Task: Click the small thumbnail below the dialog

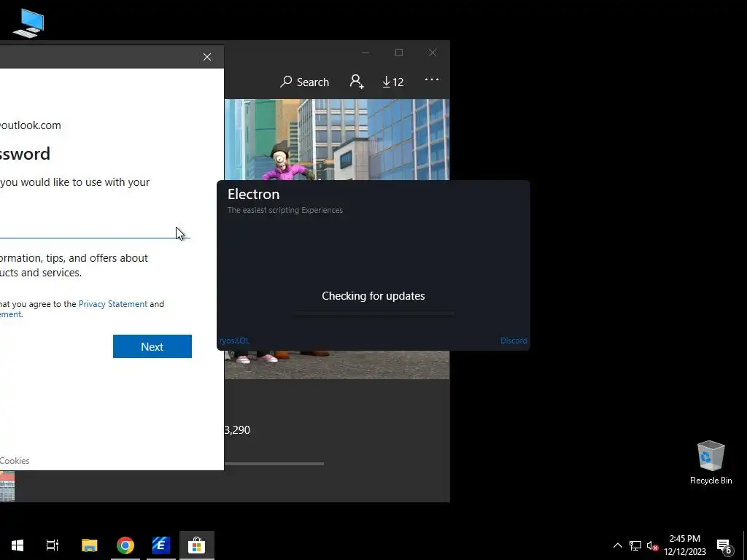Action: (x=7, y=486)
